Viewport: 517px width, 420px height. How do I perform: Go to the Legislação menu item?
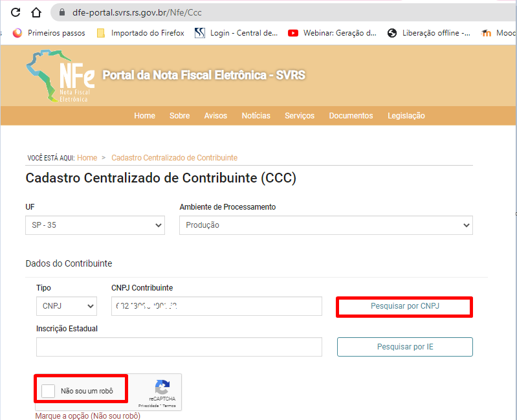[406, 116]
